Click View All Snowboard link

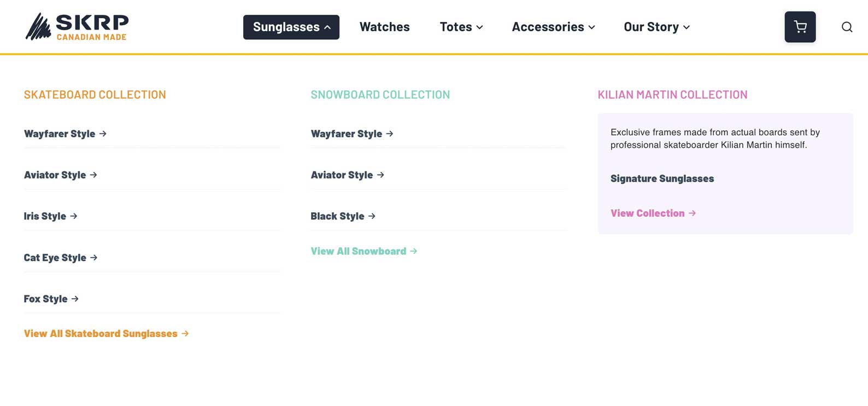tap(364, 251)
